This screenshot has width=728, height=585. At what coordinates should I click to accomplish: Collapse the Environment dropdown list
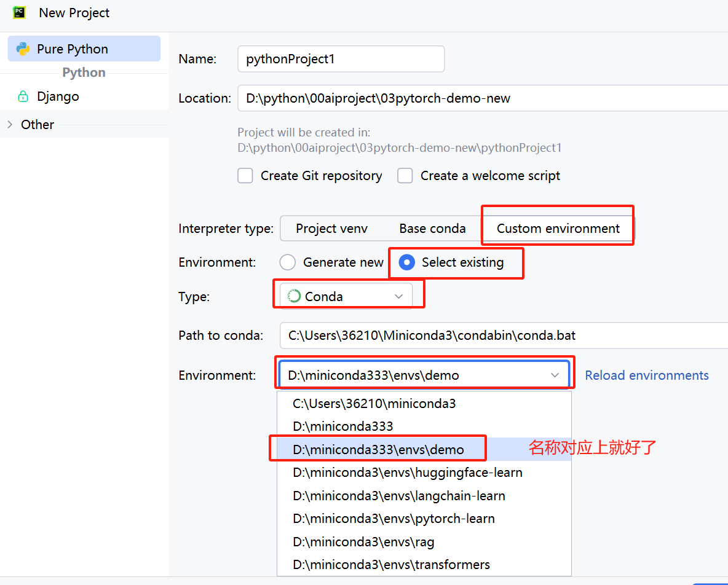pos(555,375)
